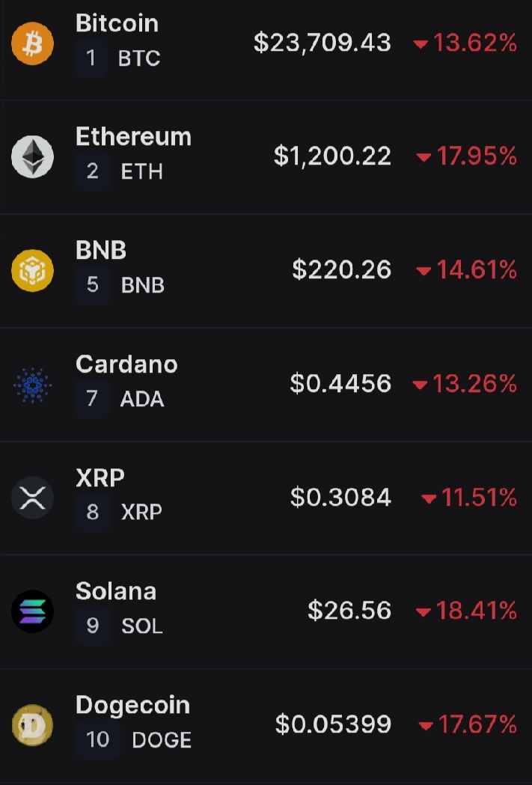Click the DOGE rank 10 badge

[97, 739]
